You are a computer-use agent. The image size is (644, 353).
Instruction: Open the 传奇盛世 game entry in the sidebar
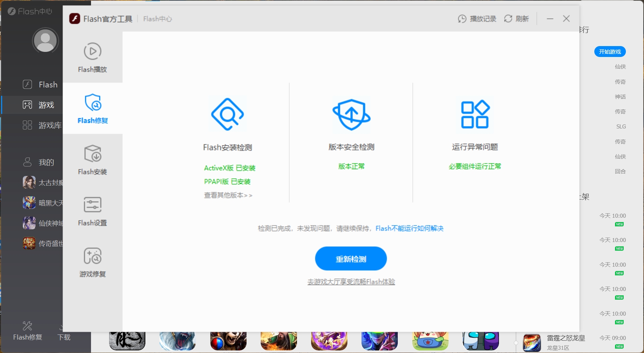[x=43, y=243]
